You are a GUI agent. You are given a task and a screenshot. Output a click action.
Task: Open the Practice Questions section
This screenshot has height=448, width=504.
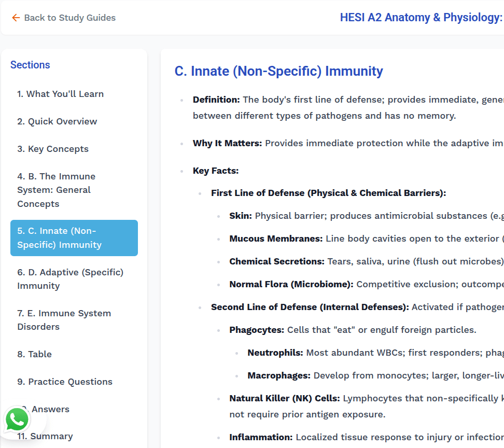[65, 382]
